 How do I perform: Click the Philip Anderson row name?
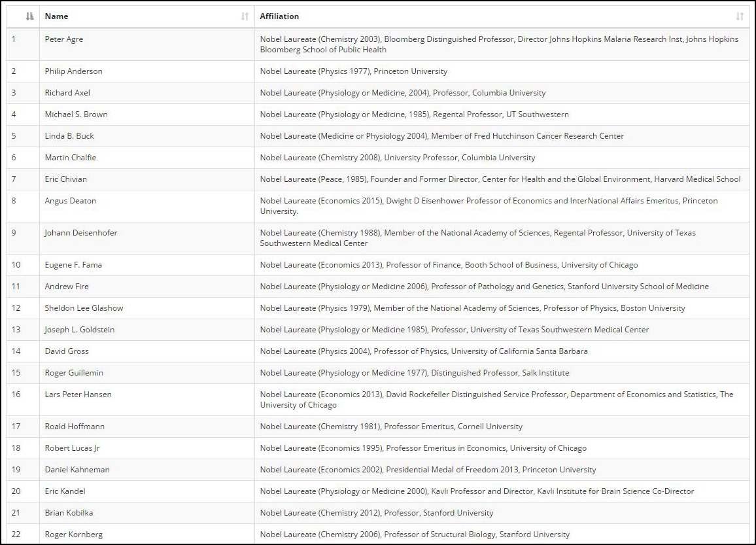click(x=73, y=71)
